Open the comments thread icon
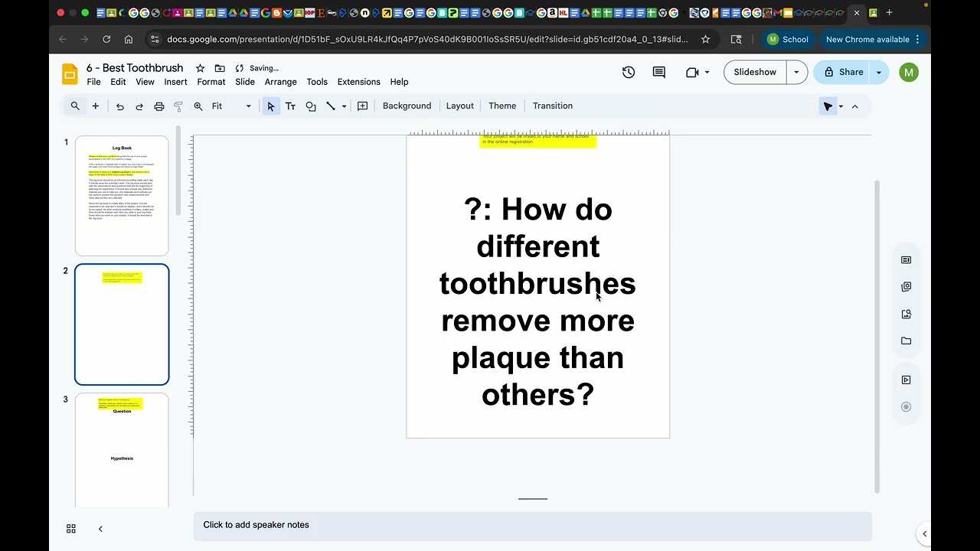Screen dimensions: 980x551 coord(659,72)
